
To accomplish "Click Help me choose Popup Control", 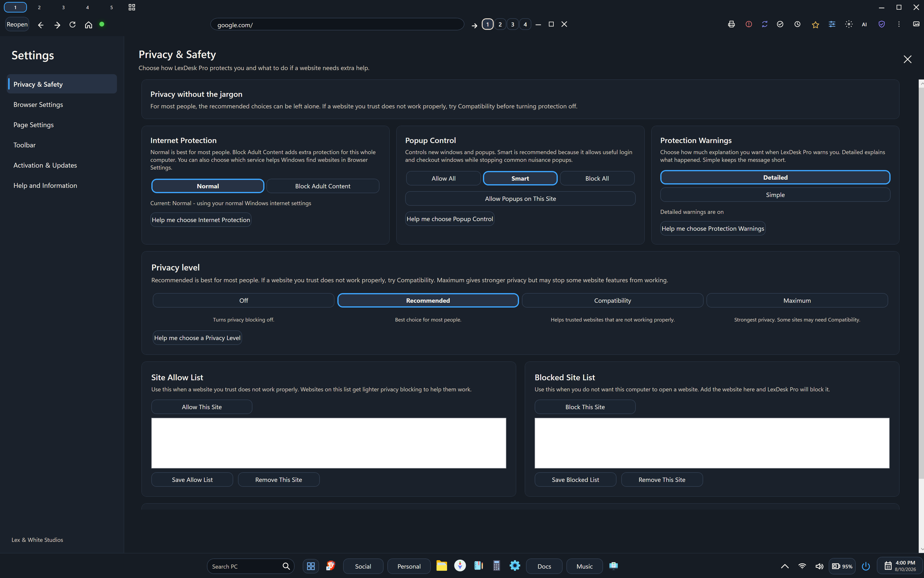I will click(450, 219).
